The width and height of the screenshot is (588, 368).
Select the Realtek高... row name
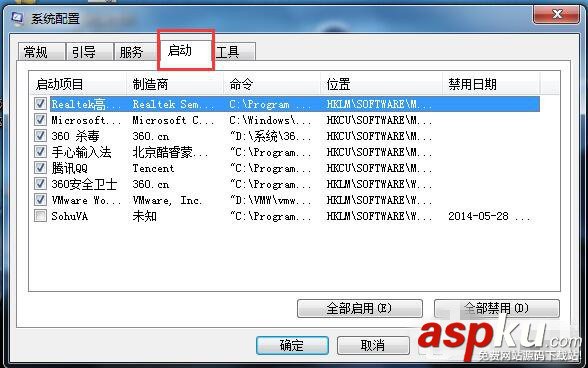click(86, 104)
